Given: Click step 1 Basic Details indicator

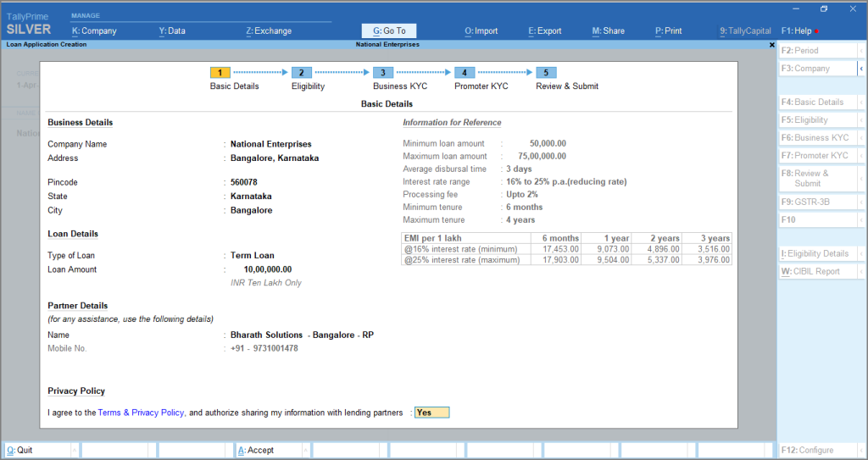Looking at the screenshot, I should tap(220, 73).
